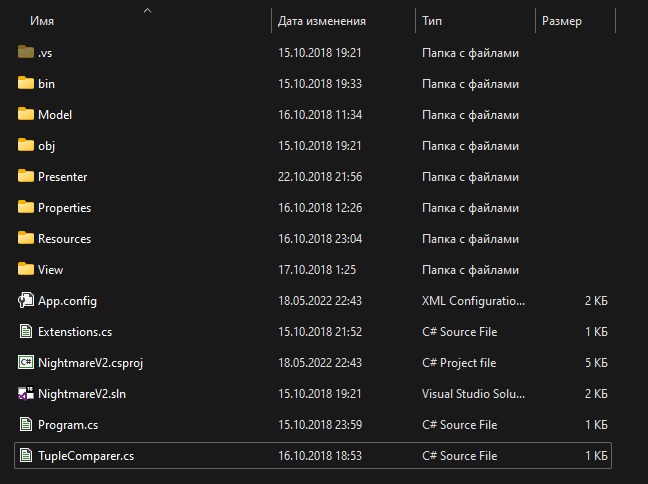The height and width of the screenshot is (484, 648).
Task: Select the TupleComparer.cs file icon
Action: [26, 456]
